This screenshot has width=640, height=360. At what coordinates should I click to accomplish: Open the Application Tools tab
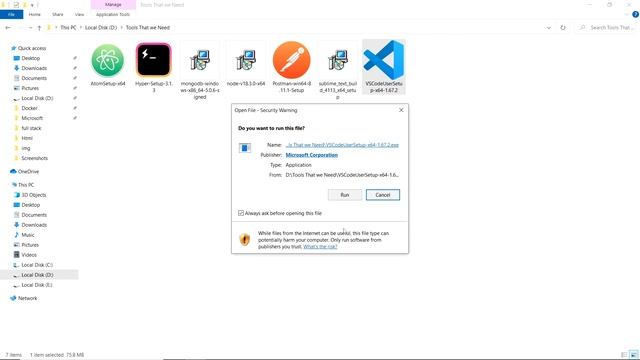point(113,14)
